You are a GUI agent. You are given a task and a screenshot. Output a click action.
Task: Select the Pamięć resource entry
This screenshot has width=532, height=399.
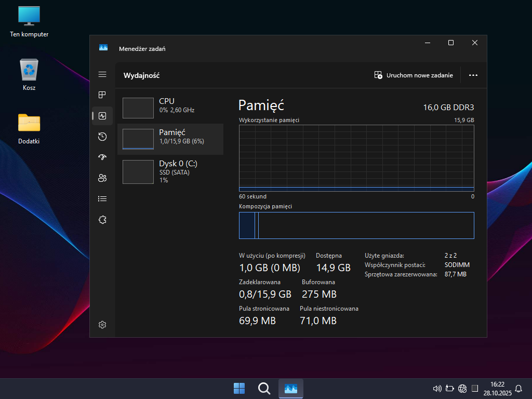pyautogui.click(x=170, y=139)
